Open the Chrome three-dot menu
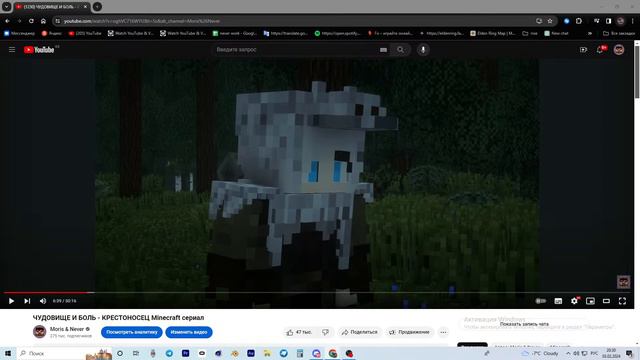Viewport: 640px width, 360px height. coord(633,21)
